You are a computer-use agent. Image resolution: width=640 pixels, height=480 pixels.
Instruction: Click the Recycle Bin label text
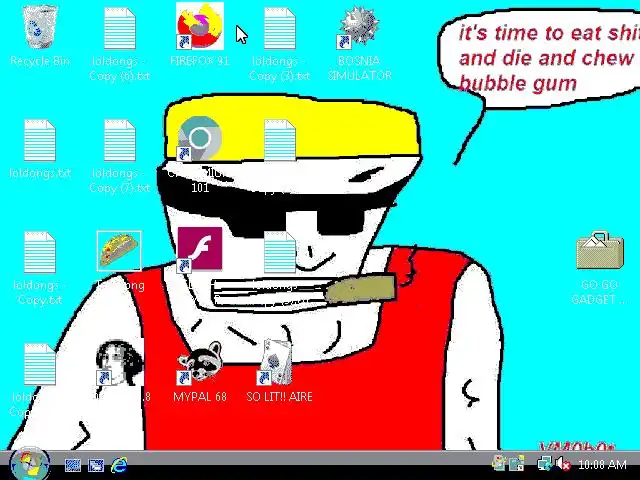[40, 61]
